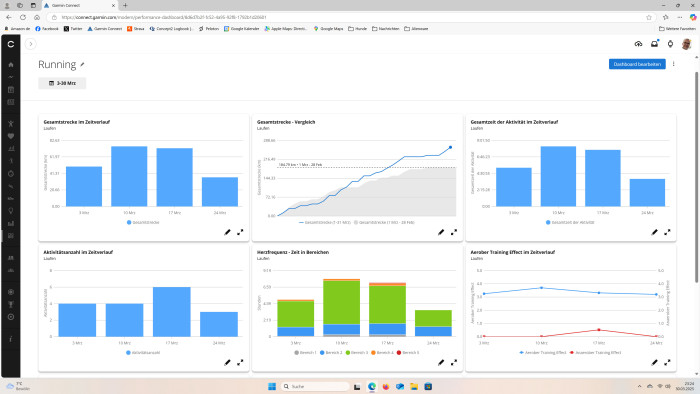Go back with the browser back arrow
The width and height of the screenshot is (700, 394).
(x=9, y=17)
